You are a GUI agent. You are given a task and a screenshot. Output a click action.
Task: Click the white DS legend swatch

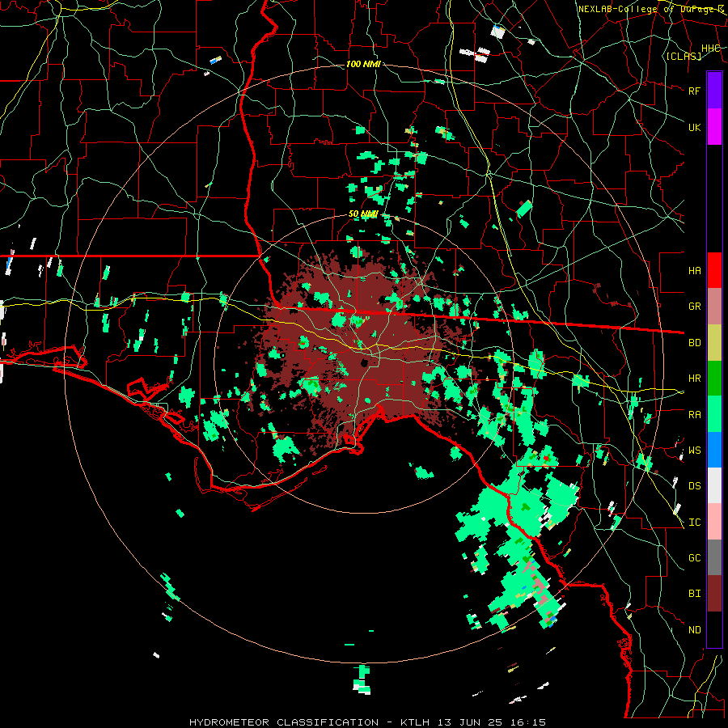pos(714,485)
